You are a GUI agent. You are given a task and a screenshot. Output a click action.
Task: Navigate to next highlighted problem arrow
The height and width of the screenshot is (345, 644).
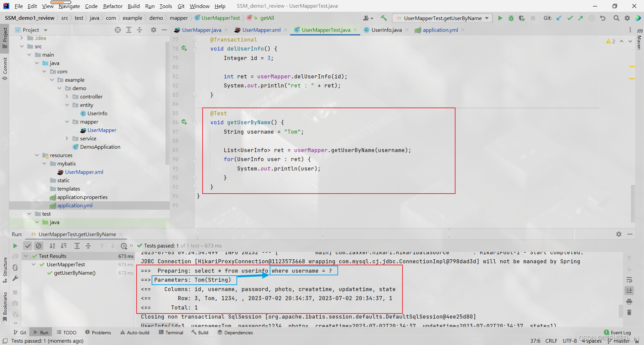coord(630,41)
